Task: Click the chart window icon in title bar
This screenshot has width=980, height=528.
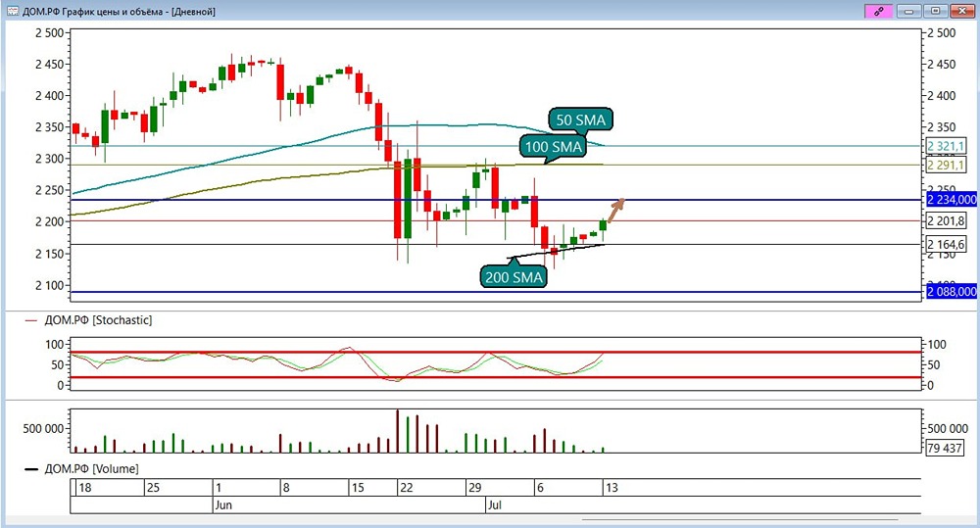Action: [13, 11]
